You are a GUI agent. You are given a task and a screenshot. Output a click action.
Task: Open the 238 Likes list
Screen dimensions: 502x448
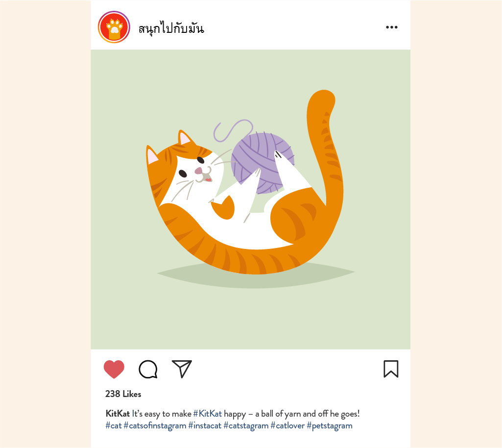[x=123, y=394]
